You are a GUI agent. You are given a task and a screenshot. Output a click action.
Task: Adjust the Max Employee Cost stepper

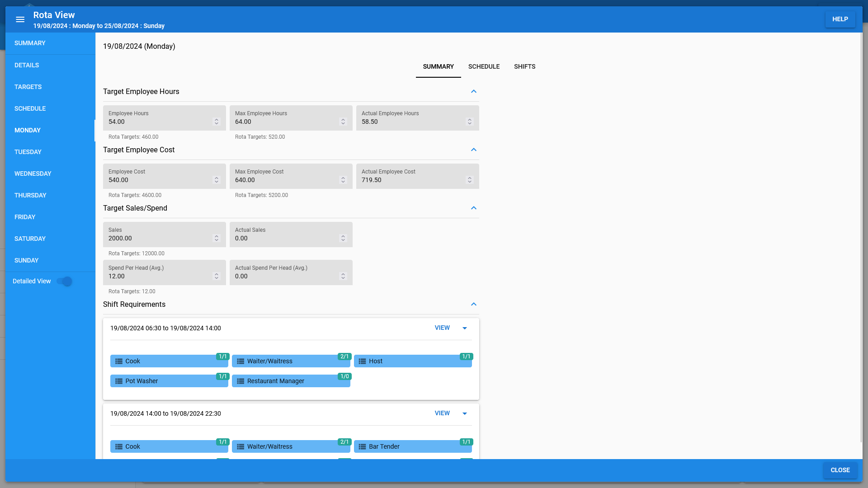coord(343,180)
